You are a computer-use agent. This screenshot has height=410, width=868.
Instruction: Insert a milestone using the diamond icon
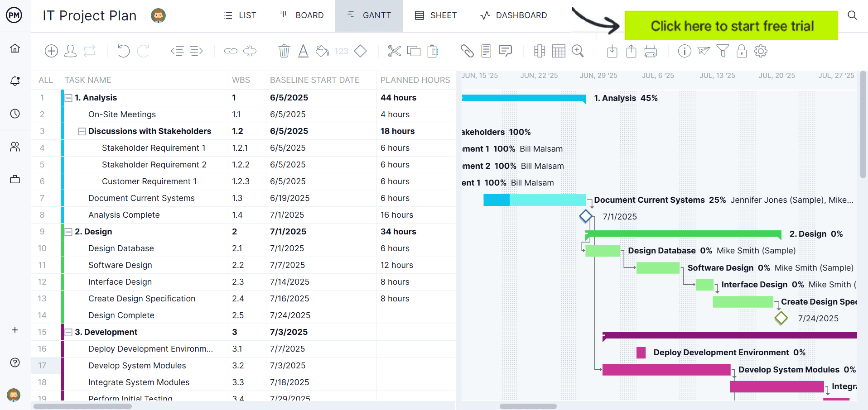tap(360, 51)
